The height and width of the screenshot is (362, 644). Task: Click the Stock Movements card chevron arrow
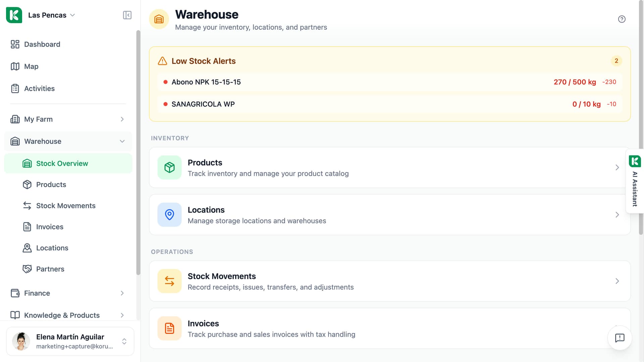click(617, 281)
